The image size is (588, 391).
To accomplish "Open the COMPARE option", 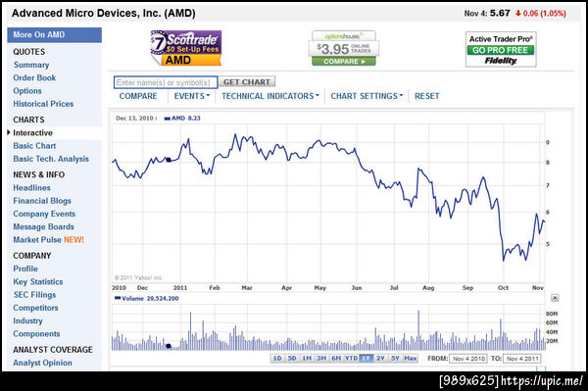I will [138, 96].
